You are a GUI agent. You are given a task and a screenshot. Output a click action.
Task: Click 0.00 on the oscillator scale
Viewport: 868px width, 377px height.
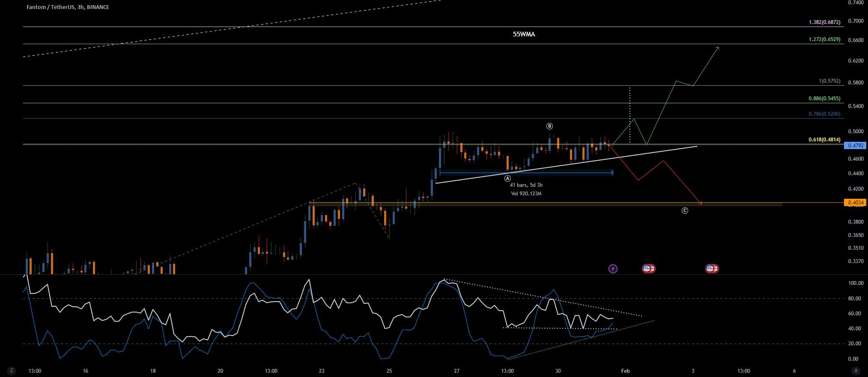[853, 359]
